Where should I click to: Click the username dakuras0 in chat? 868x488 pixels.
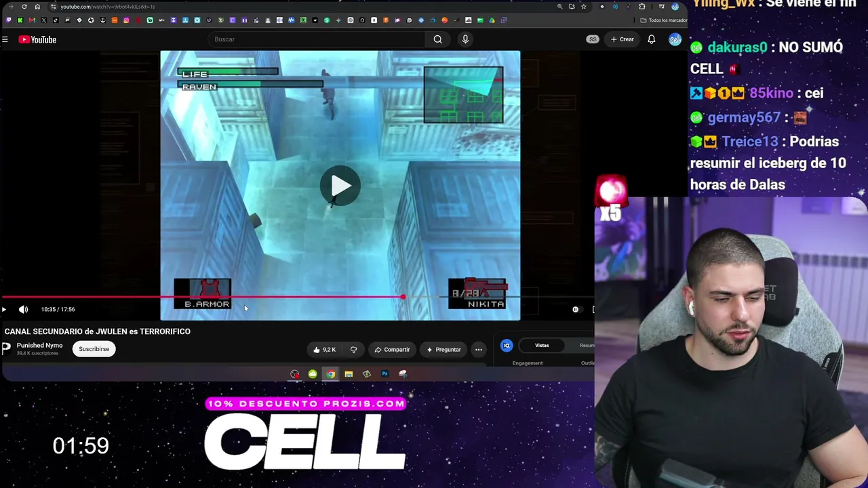737,47
